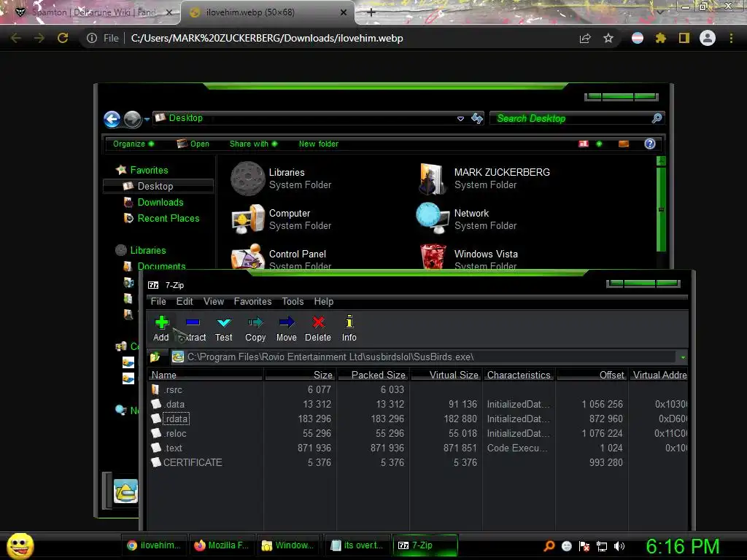747x560 pixels.
Task: Select the .text file row
Action: (x=418, y=448)
